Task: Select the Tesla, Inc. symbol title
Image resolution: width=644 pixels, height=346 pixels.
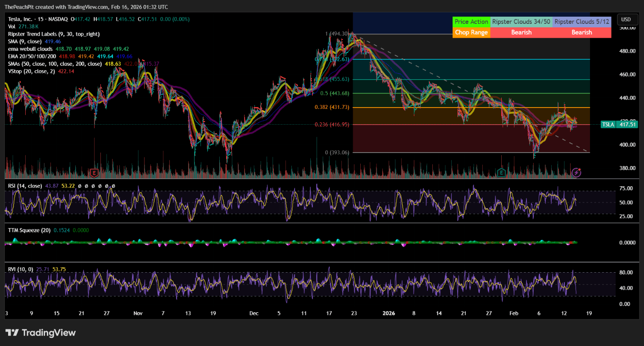Action: pyautogui.click(x=38, y=19)
